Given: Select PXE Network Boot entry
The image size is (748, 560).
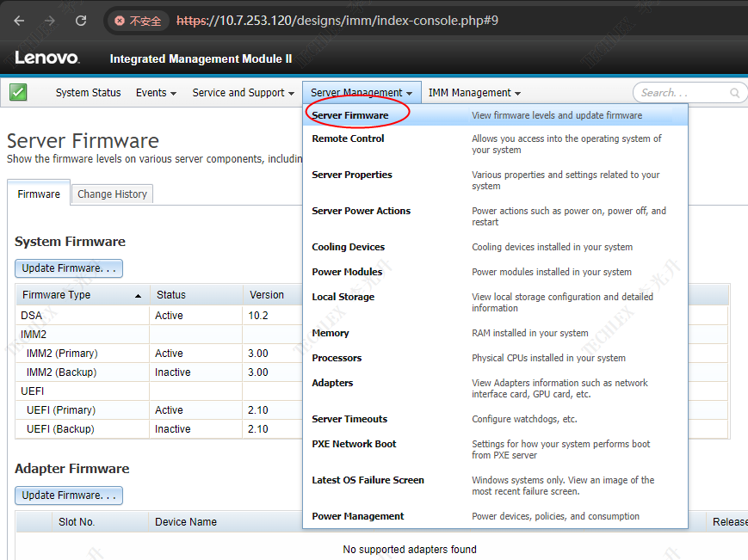Looking at the screenshot, I should point(495,449).
